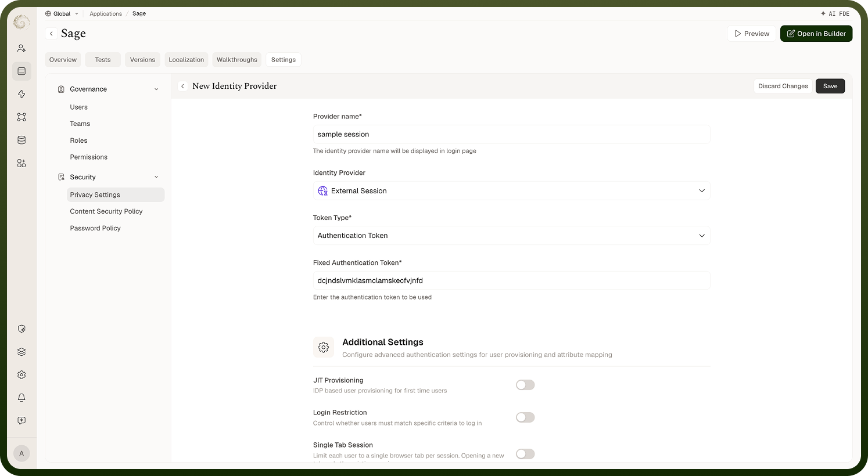Open the user-sparkle icon in left sidebar
The image size is (868, 476).
tap(21, 48)
